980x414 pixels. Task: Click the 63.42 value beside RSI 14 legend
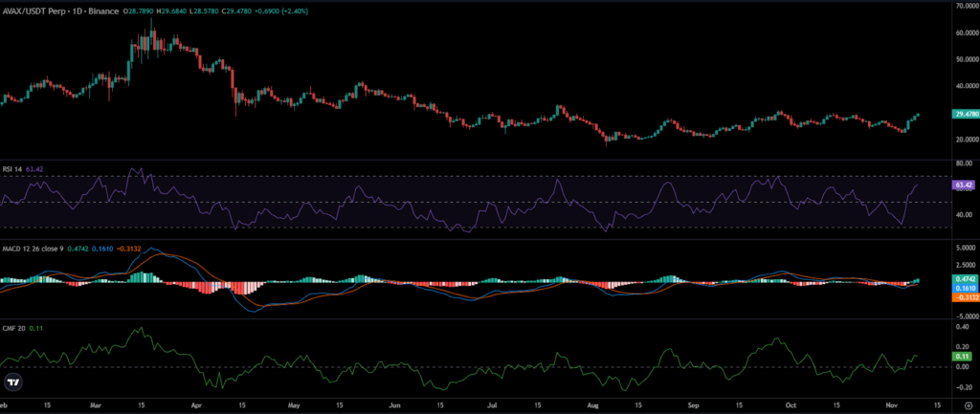34,168
